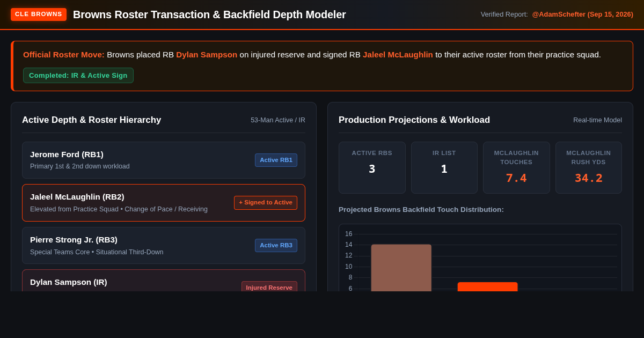The height and width of the screenshot is (338, 644).
Task: Select the Jerome Ford (RB1) card
Action: click(164, 160)
